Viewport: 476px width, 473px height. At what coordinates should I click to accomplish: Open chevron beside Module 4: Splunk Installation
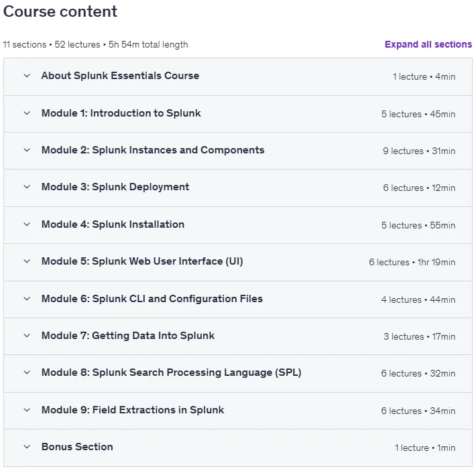[x=27, y=224]
